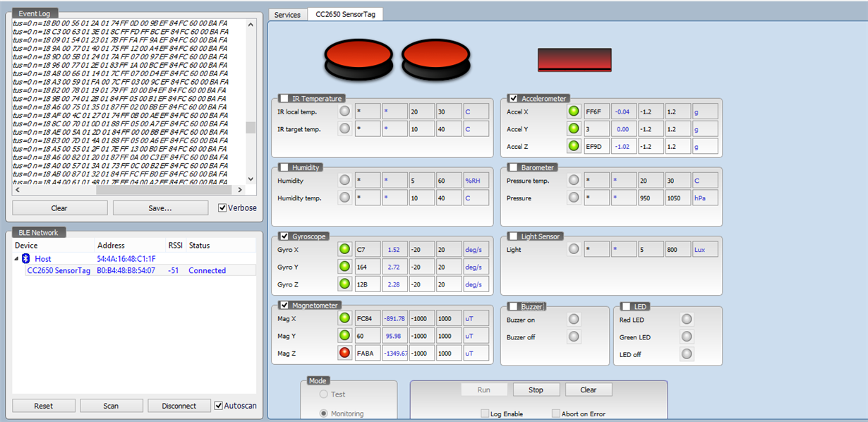Viewport: 868px width, 422px height.
Task: Click the Buzzer on indicator button
Action: click(x=574, y=319)
